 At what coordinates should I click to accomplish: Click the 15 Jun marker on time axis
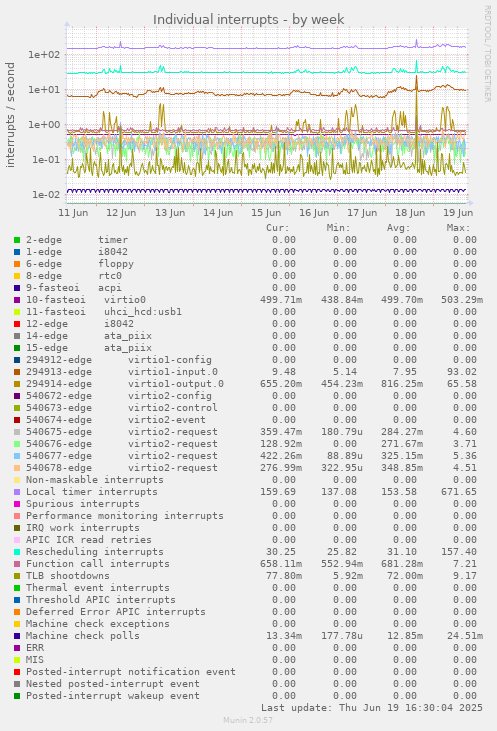tap(266, 213)
